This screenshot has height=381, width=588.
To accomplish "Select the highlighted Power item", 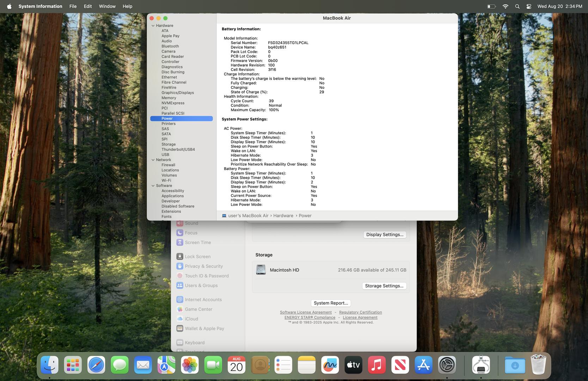I will coord(182,119).
